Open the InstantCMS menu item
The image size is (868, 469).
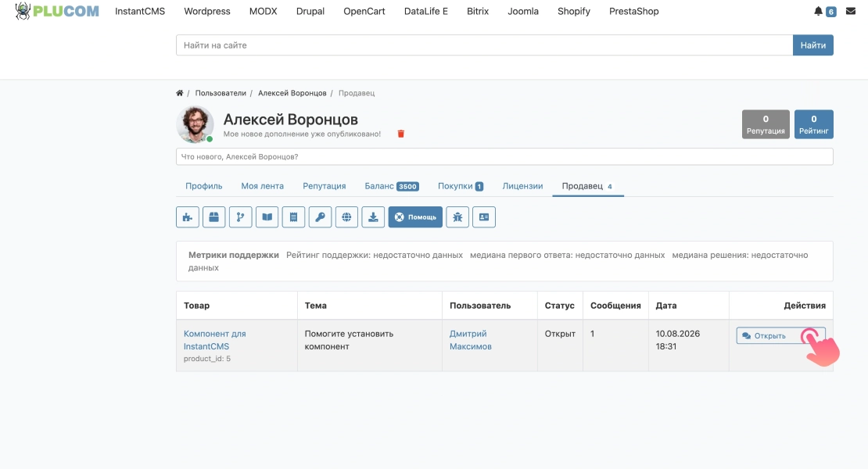pos(140,11)
